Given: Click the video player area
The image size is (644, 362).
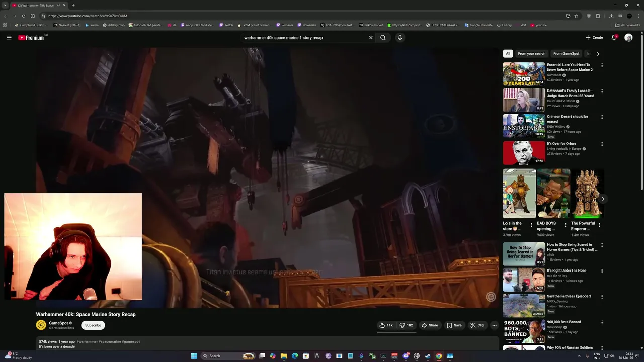Looking at the screenshot, I should [x=267, y=177].
